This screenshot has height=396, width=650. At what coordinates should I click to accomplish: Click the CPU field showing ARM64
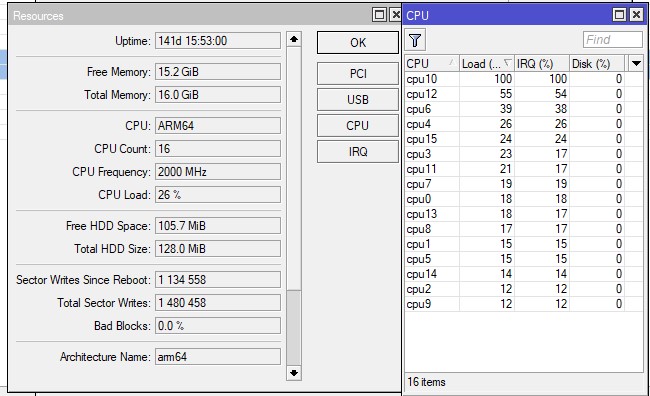(x=218, y=126)
